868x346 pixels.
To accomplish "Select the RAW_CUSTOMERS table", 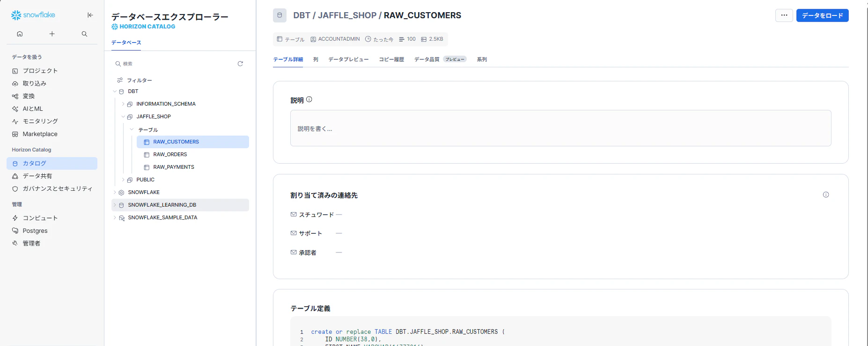I will pyautogui.click(x=193, y=142).
